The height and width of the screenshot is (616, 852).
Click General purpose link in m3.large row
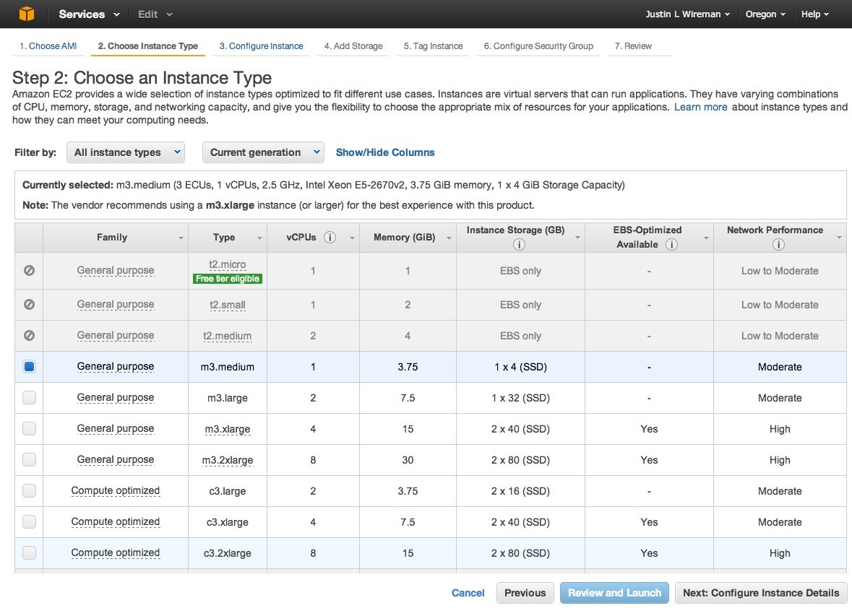pyautogui.click(x=115, y=398)
